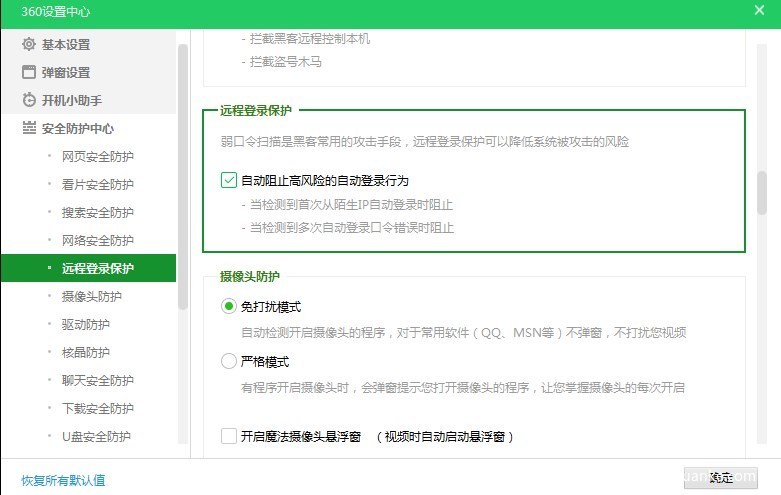The image size is (781, 495).
Task: Click the 确定 button
Action: point(721,478)
